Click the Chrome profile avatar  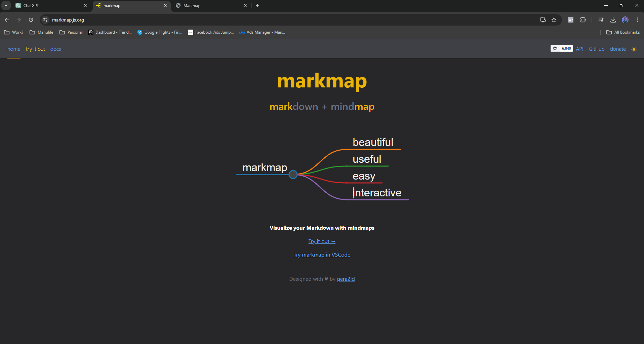tap(626, 20)
